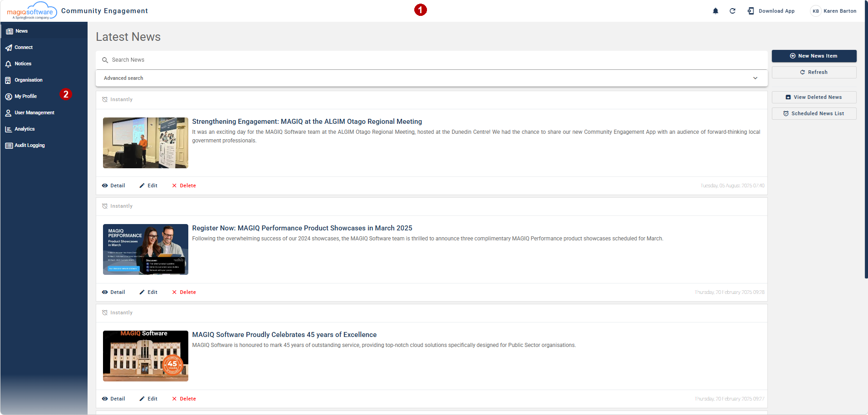Click pencil icon for Performance Showcases Edit

point(142,292)
